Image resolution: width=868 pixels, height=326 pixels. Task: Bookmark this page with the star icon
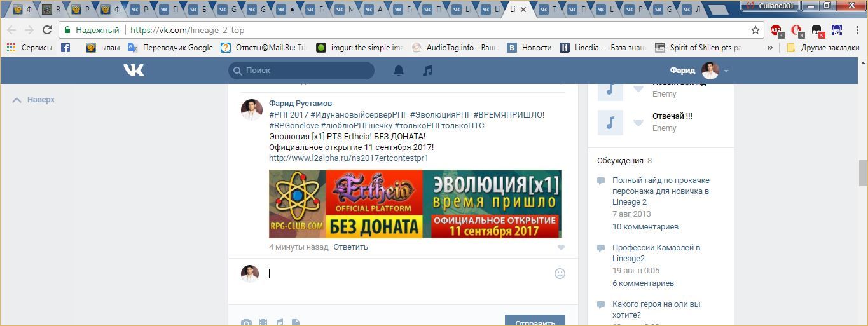[755, 30]
